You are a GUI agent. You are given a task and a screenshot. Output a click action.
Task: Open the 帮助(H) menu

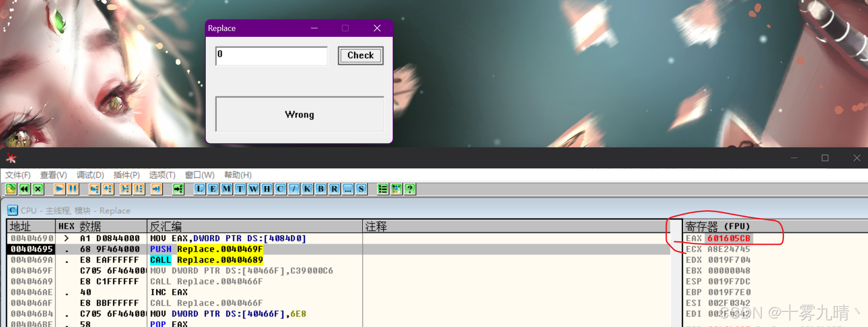238,175
